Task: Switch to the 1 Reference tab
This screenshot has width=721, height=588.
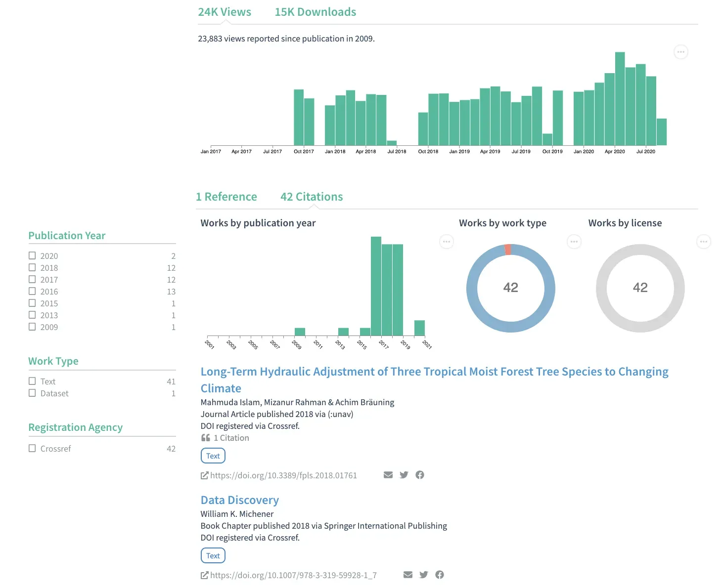Action: click(226, 197)
